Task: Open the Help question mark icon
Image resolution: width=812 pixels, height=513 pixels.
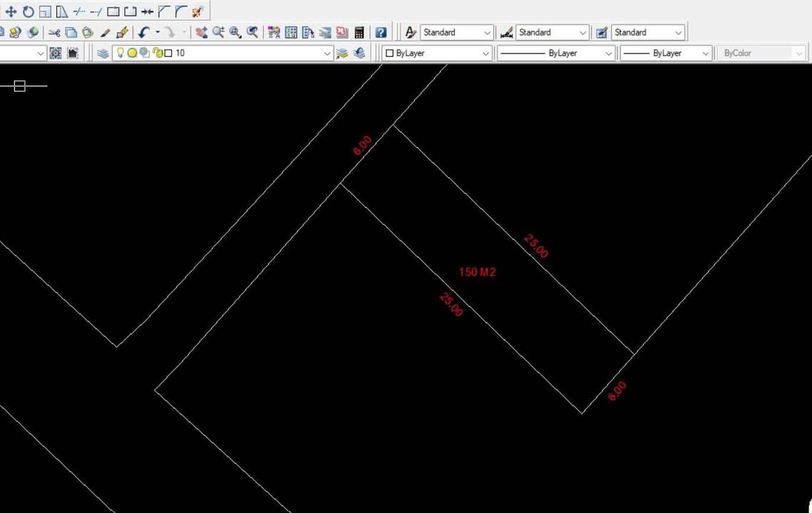Action: click(381, 32)
